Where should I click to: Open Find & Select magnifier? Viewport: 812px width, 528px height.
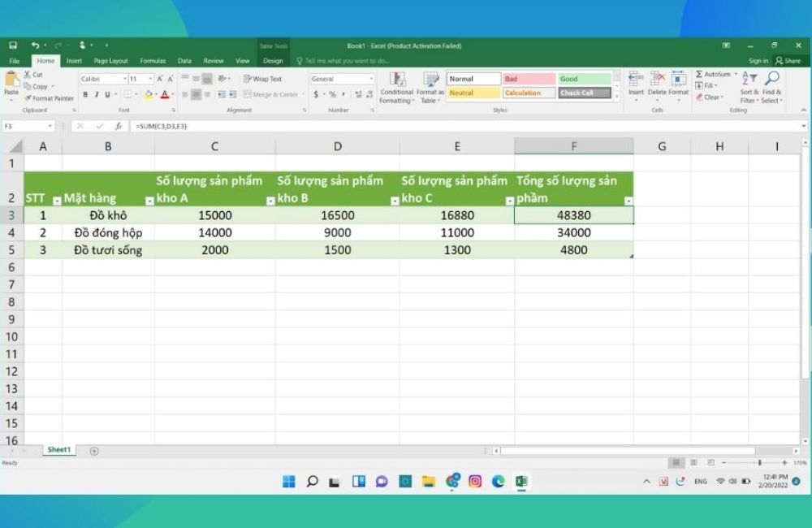coord(771,87)
